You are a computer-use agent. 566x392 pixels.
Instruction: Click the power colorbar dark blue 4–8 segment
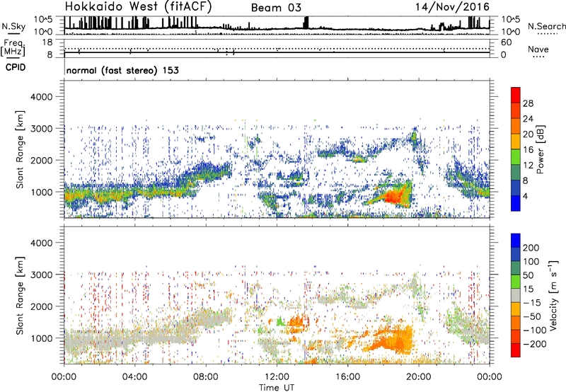(516, 188)
